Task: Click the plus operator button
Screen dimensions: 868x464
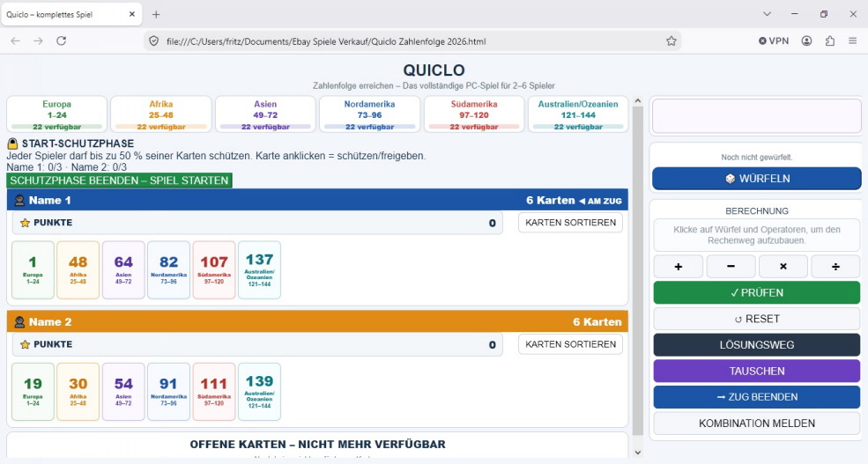Action: [x=679, y=267]
